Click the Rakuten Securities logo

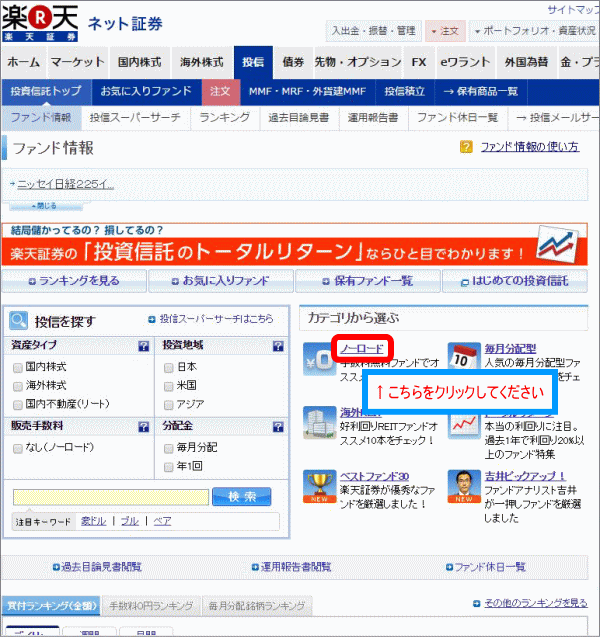click(40, 23)
